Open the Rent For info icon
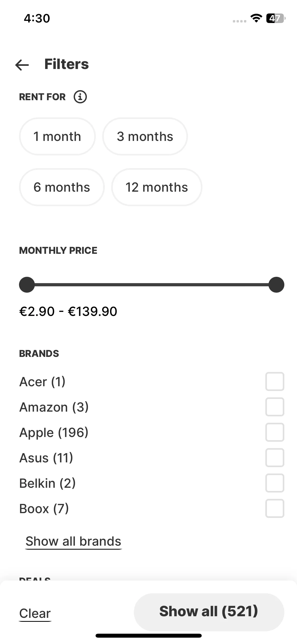This screenshot has height=644, width=297. [80, 97]
